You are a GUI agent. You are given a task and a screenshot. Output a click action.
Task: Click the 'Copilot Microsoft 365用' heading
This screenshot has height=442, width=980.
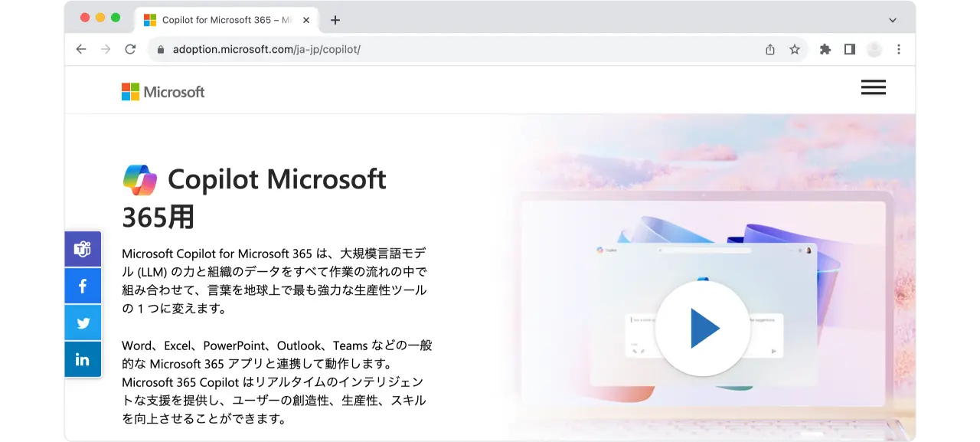click(x=254, y=198)
